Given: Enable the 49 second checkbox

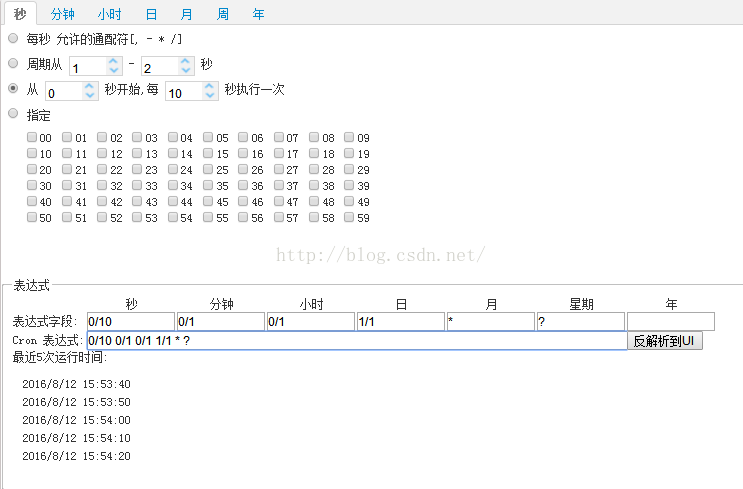Looking at the screenshot, I should click(349, 201).
